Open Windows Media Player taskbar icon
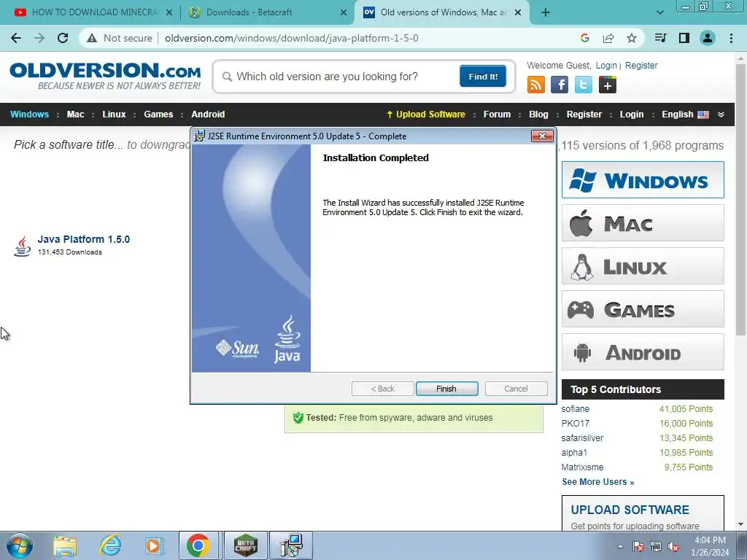 click(x=153, y=545)
